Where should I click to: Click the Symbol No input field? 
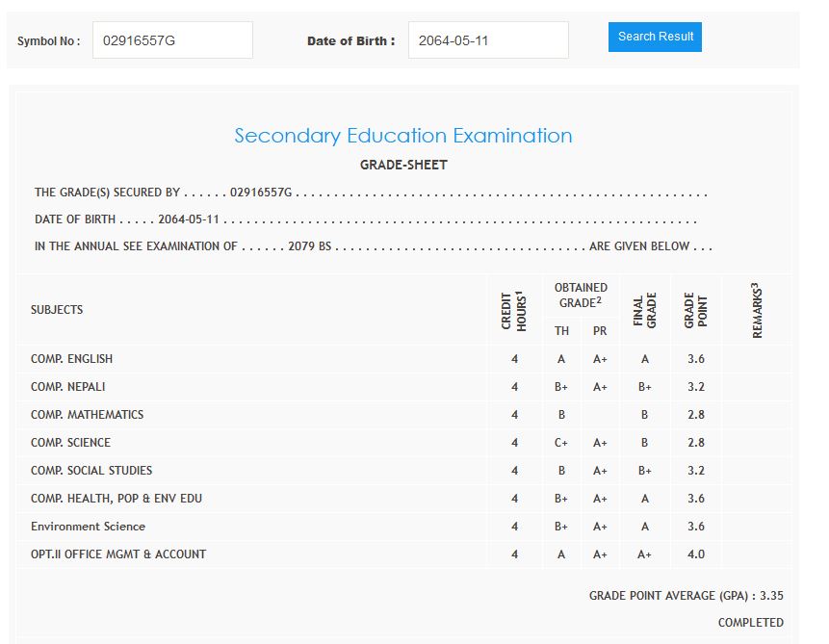(172, 40)
